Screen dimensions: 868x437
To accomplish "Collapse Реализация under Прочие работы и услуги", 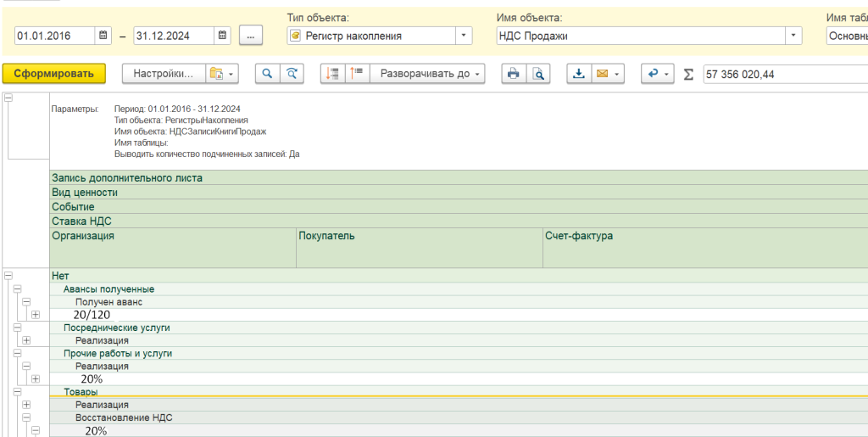I will pyautogui.click(x=26, y=366).
